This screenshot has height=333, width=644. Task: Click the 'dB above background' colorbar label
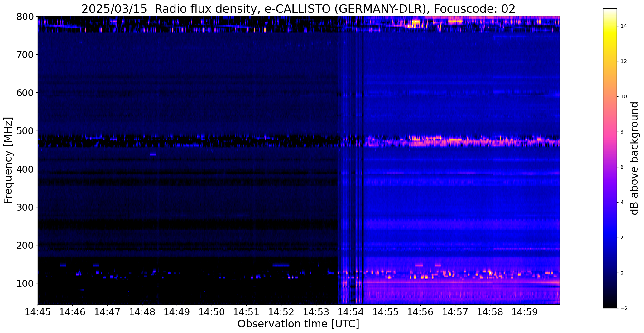[x=634, y=158]
